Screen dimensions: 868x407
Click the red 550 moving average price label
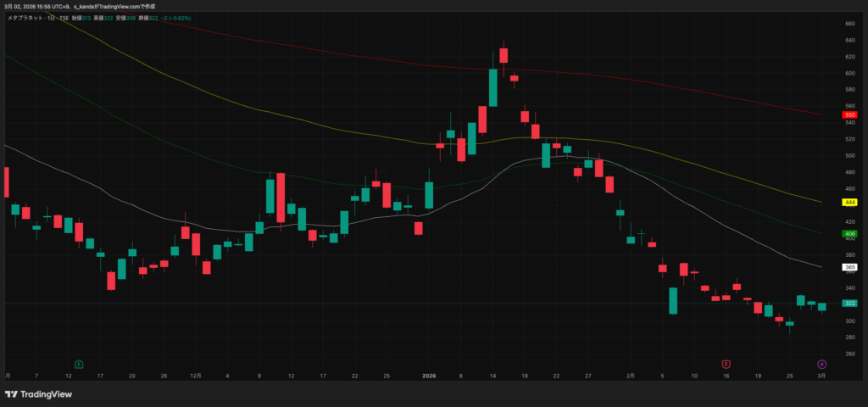(849, 114)
